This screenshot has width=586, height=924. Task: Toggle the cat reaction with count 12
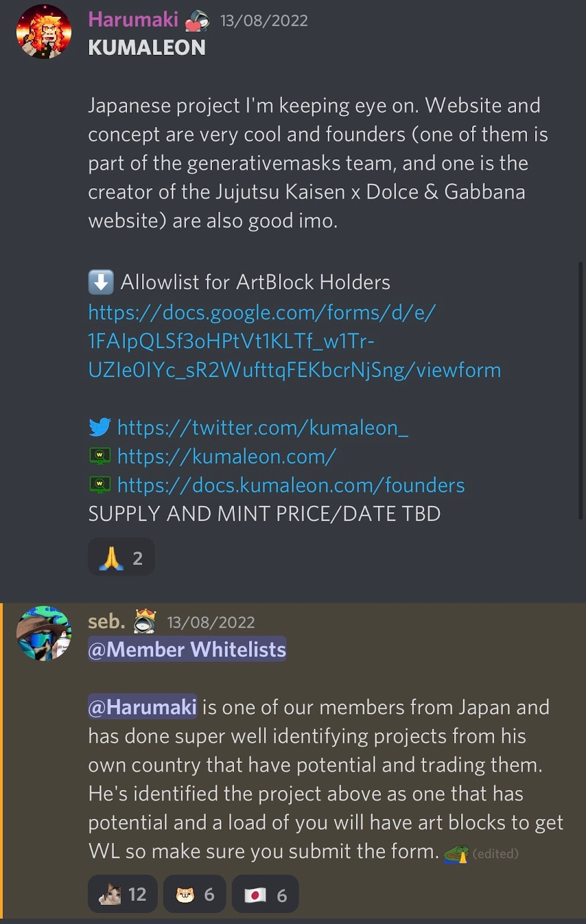123,894
